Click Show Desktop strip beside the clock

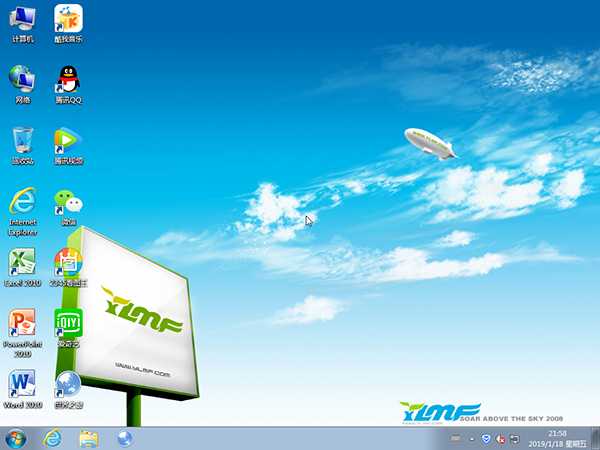coord(595,439)
